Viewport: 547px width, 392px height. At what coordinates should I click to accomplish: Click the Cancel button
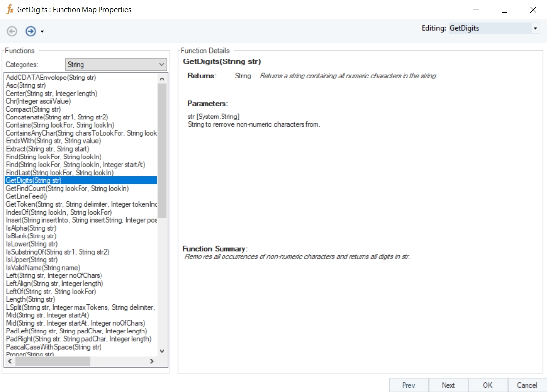(527, 385)
